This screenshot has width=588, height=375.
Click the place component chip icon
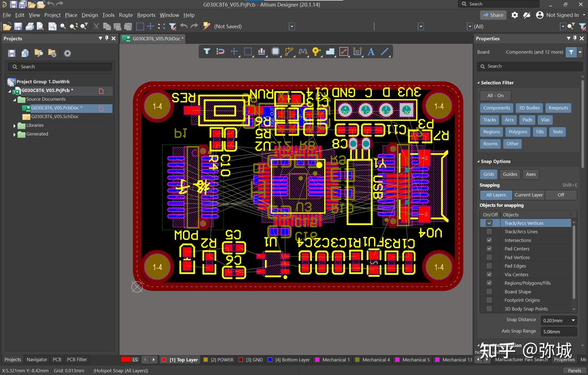[x=276, y=51]
